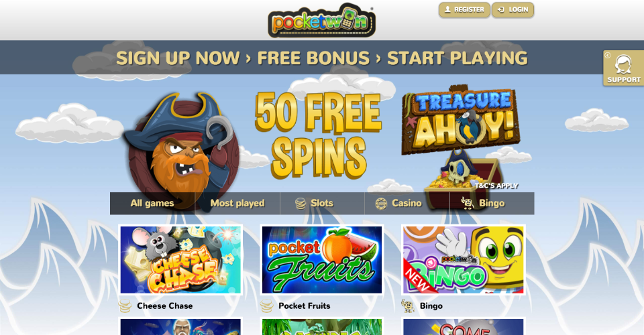Click the PocketWin logo

[x=321, y=21]
